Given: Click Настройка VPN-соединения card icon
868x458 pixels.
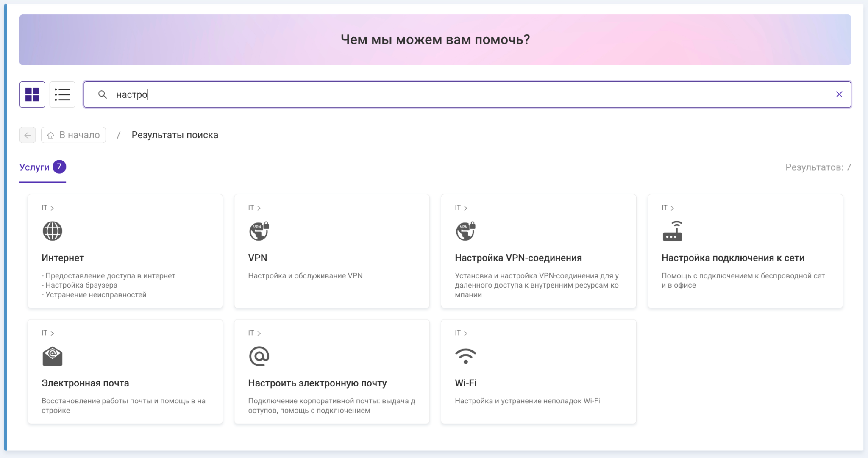Looking at the screenshot, I should pos(465,231).
